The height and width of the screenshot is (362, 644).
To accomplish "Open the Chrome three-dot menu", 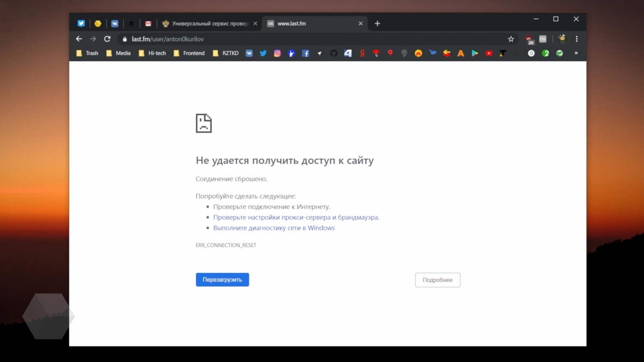I will click(x=577, y=39).
